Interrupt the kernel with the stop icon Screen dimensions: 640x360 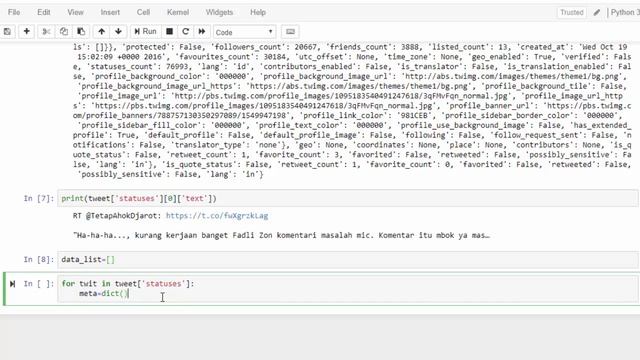click(x=169, y=31)
